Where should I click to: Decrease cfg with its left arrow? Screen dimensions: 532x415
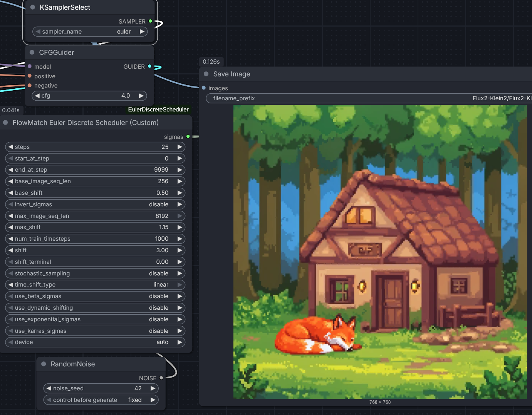pos(37,96)
